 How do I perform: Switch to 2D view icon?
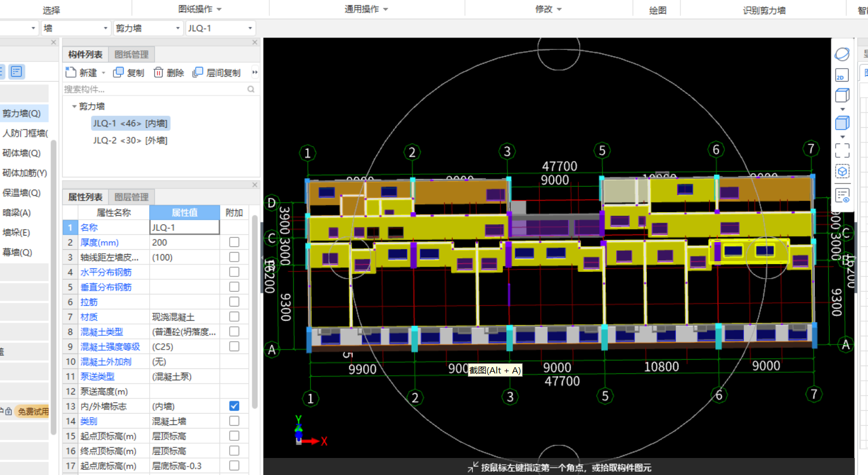[x=842, y=75]
